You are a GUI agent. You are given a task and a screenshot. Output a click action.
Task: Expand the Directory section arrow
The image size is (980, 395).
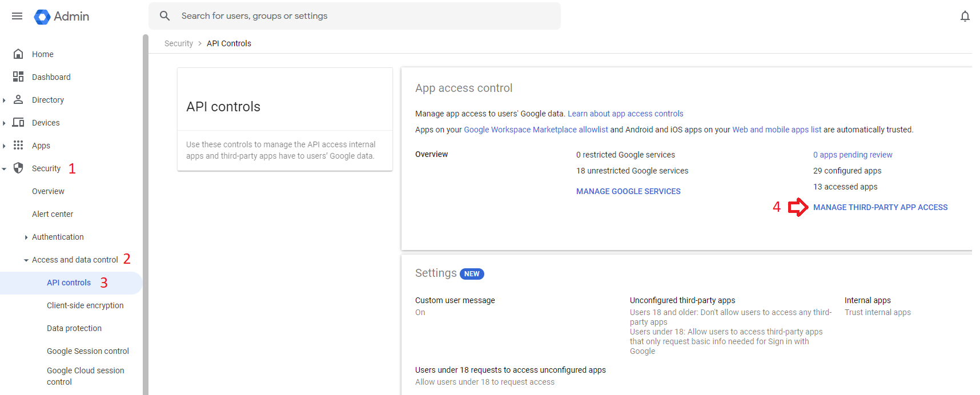click(4, 100)
